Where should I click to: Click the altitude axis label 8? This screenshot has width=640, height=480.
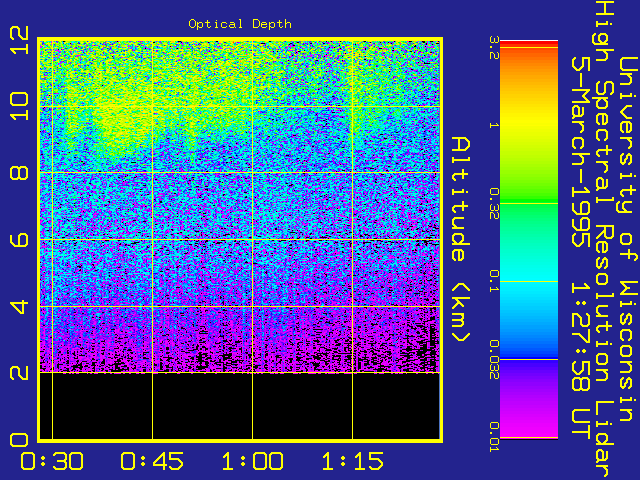(x=19, y=173)
